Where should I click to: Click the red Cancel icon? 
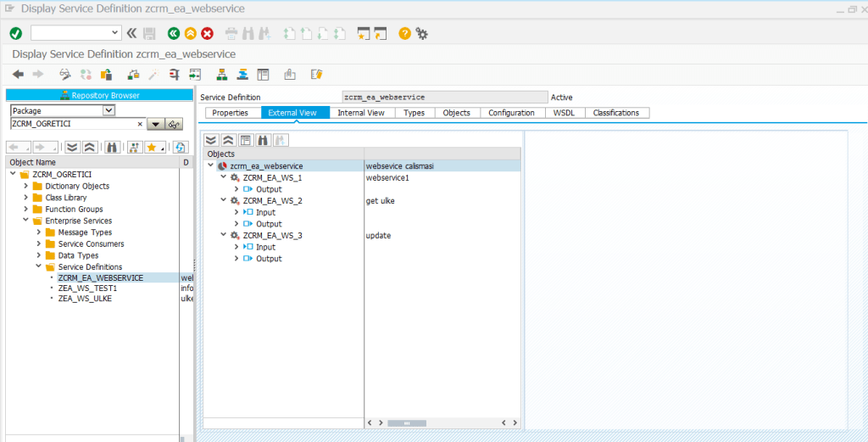[x=207, y=33]
